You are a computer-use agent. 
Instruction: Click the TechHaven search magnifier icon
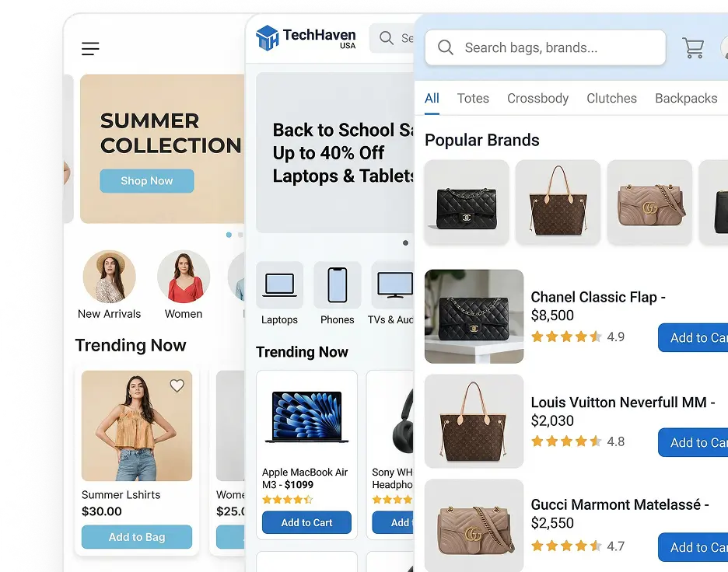tap(387, 37)
